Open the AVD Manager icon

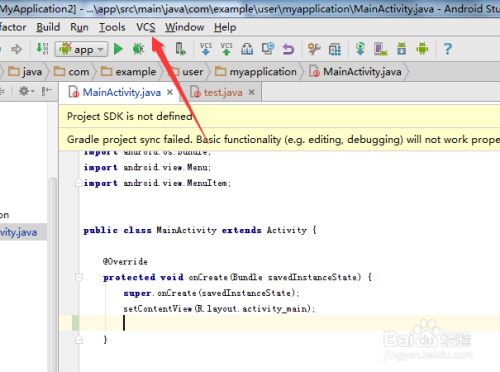point(380,49)
